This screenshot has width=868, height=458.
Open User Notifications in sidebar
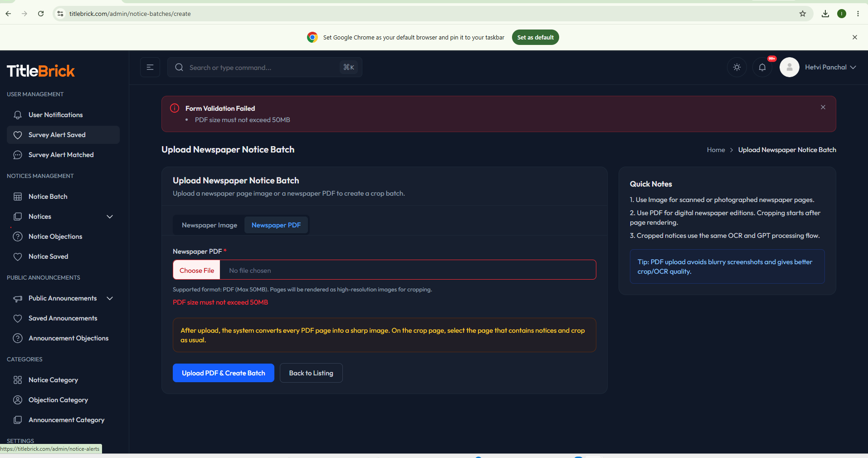[x=63, y=115]
